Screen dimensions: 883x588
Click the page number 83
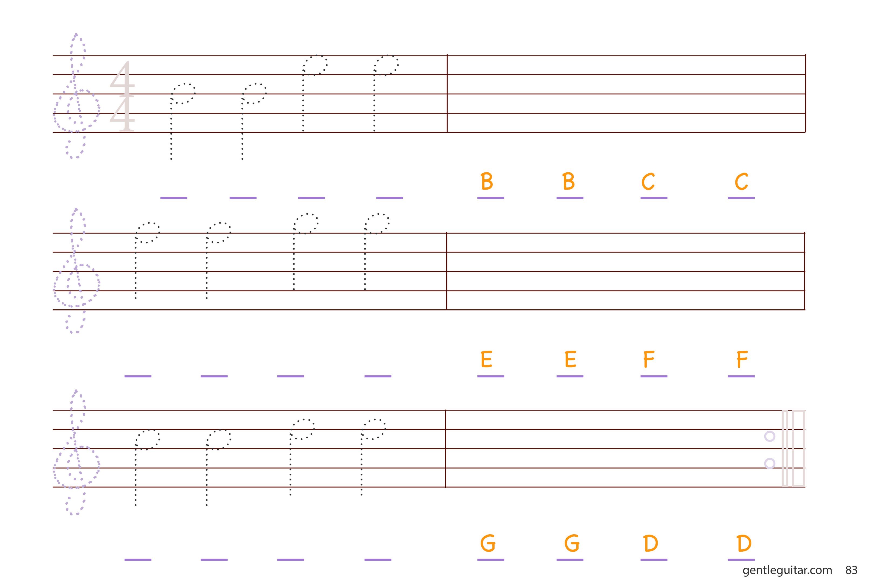click(851, 570)
